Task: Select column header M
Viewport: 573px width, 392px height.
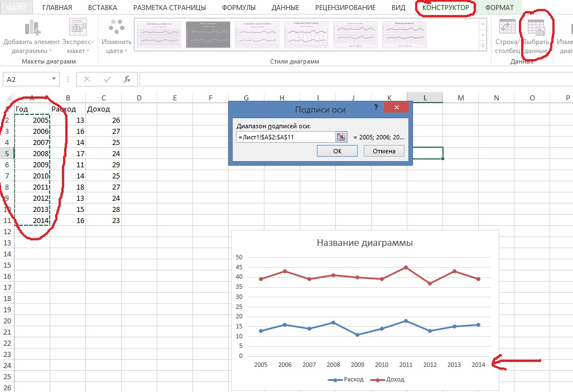Action: (460, 98)
